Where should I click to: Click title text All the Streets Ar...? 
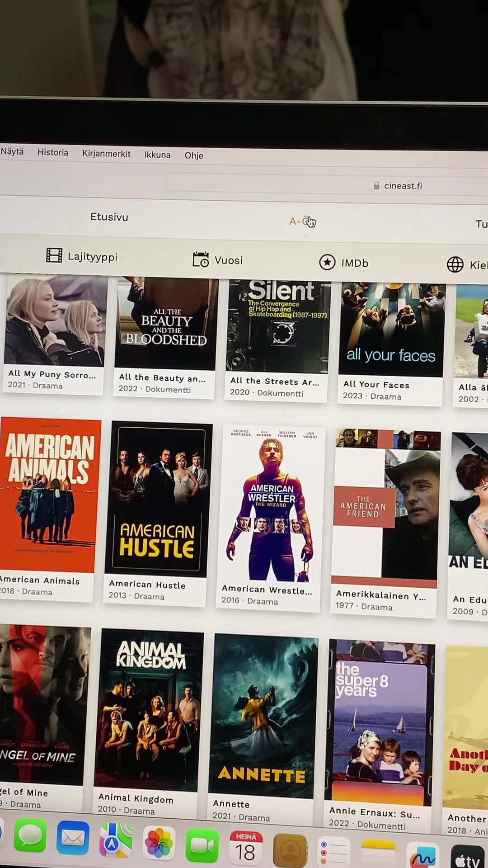[x=275, y=382]
